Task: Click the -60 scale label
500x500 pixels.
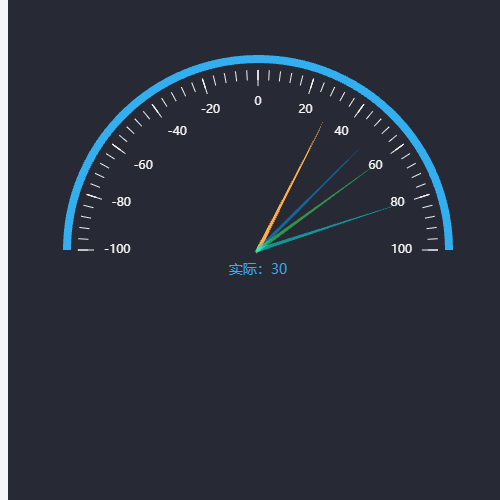Action: point(143,165)
